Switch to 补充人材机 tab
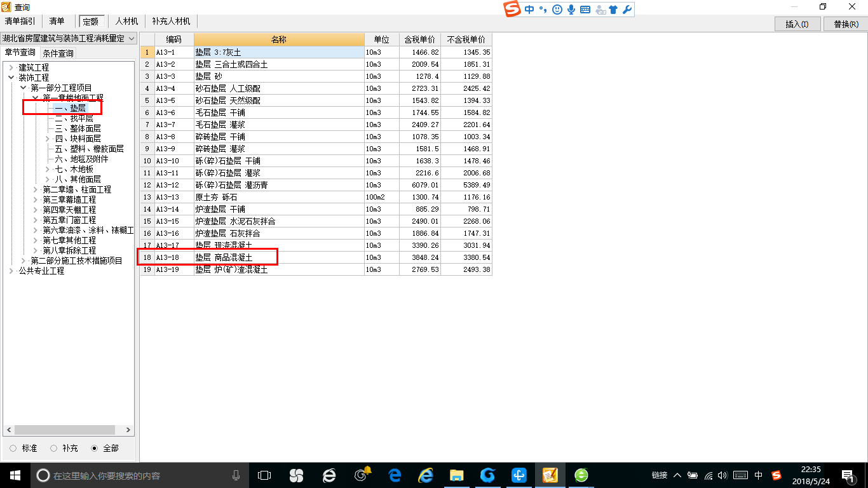 [x=171, y=22]
